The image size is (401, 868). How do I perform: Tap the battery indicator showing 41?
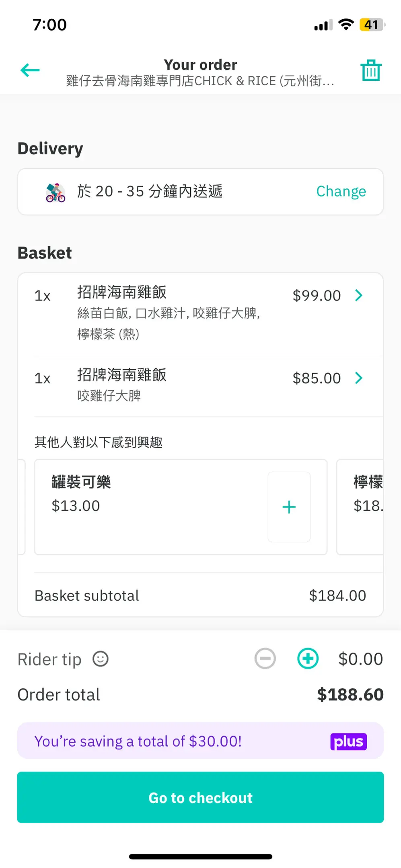point(372,25)
